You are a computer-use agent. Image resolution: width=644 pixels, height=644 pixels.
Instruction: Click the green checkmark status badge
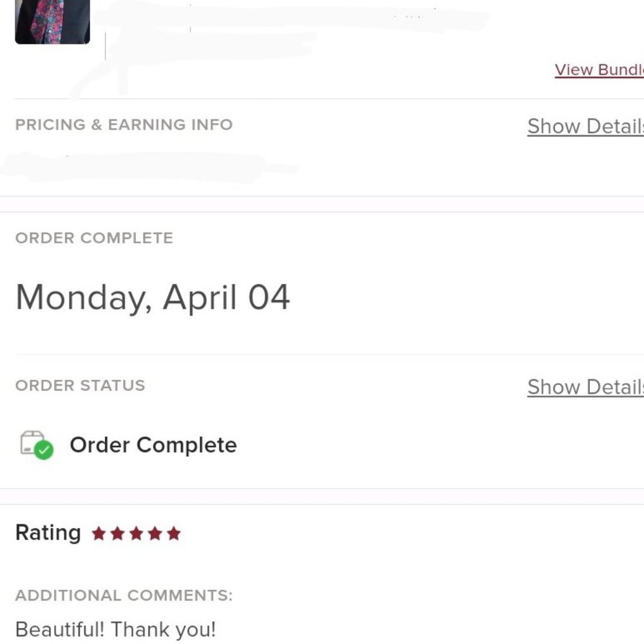(44, 450)
